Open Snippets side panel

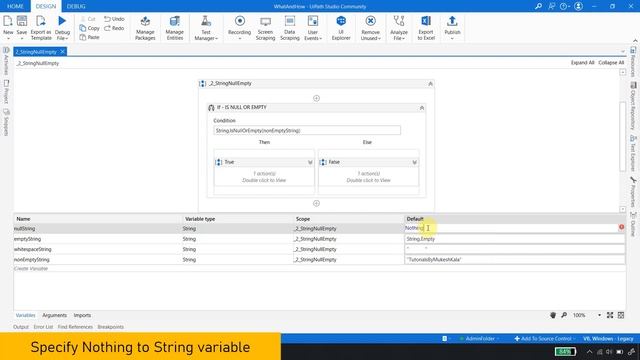[6, 122]
